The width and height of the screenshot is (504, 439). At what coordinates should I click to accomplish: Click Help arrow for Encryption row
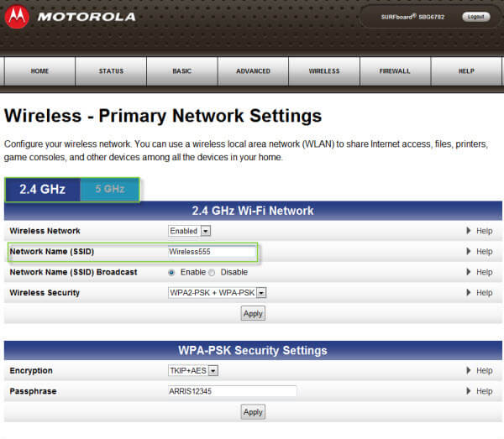click(469, 371)
